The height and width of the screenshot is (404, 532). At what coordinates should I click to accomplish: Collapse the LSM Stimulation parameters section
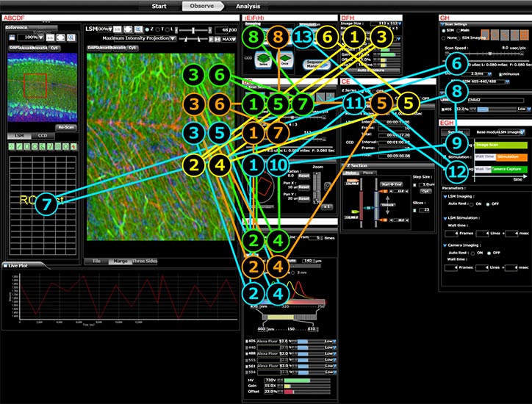(x=445, y=218)
